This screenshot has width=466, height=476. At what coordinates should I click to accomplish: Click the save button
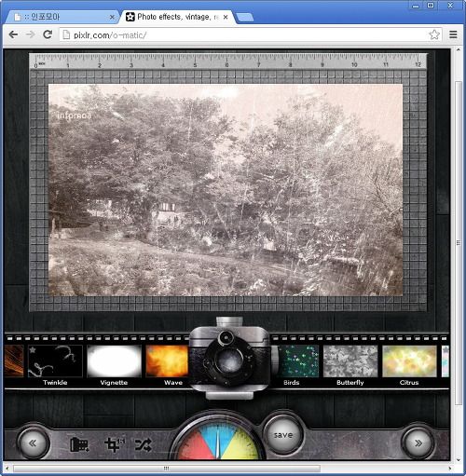tap(283, 435)
